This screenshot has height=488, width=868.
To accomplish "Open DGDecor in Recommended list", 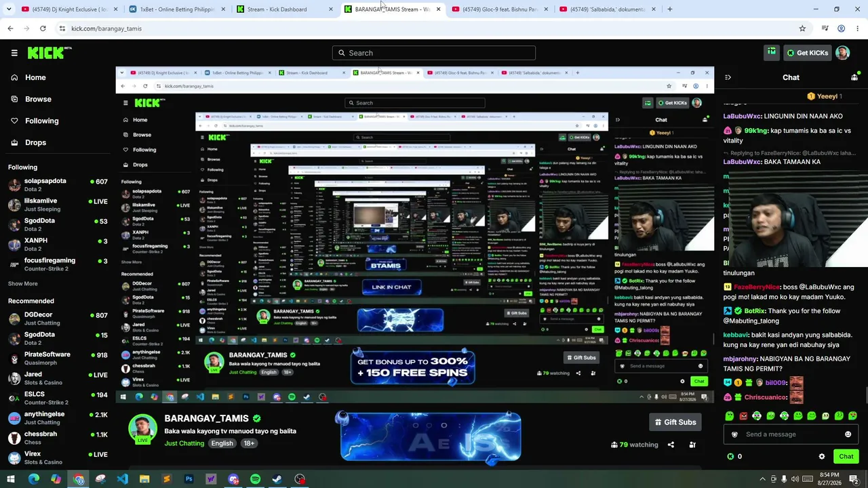I will click(58, 319).
